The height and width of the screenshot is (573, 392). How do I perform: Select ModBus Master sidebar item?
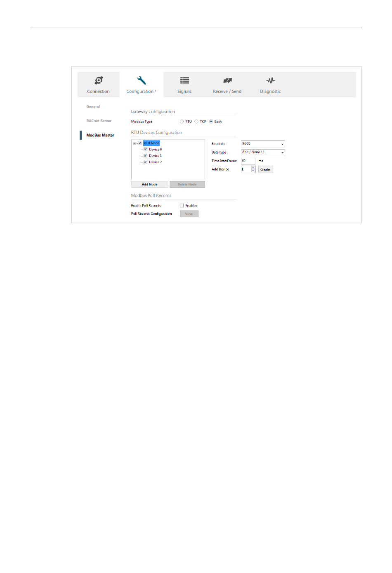100,135
